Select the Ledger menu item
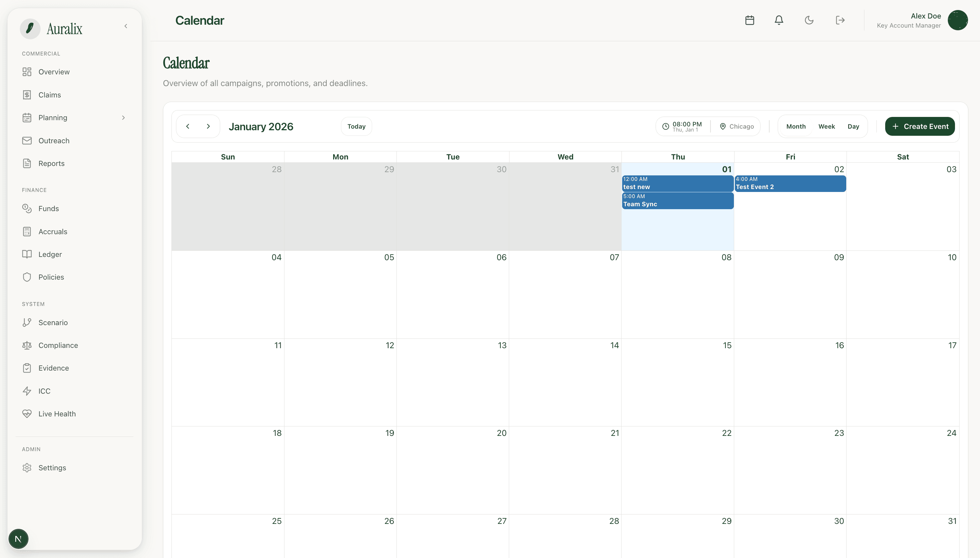 tap(50, 254)
